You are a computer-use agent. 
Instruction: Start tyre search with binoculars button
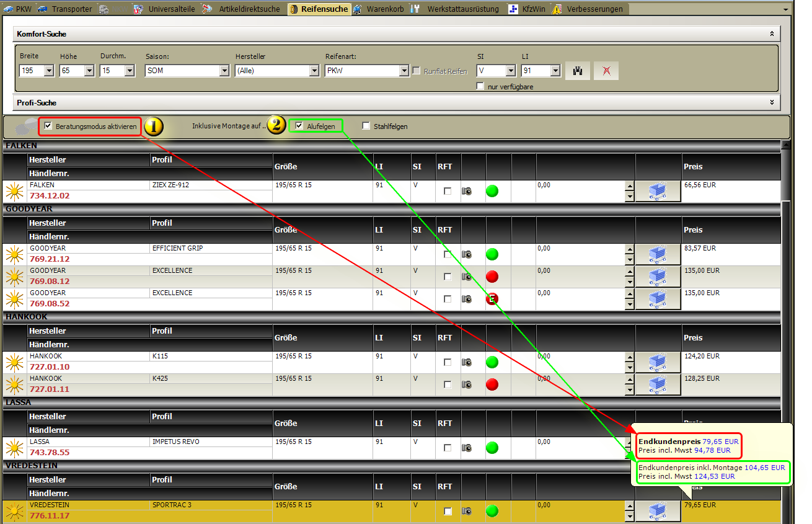coord(578,71)
